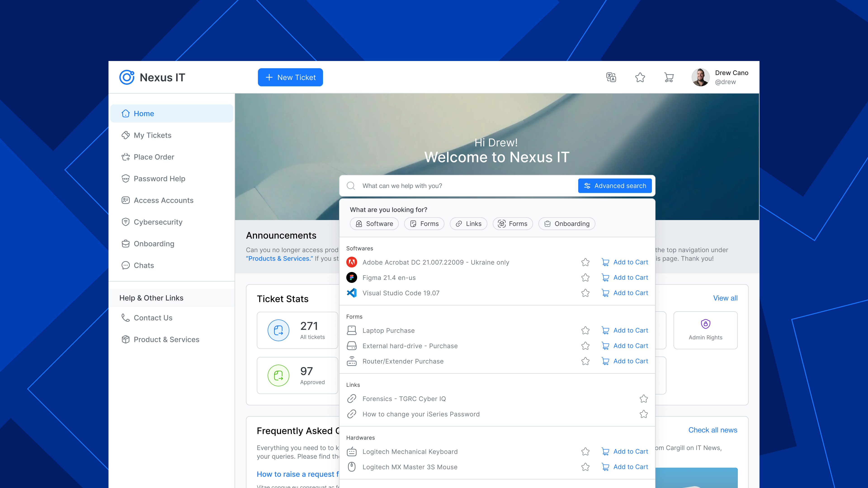Open Advanced search
Screen dimensions: 868x488
[x=615, y=185]
